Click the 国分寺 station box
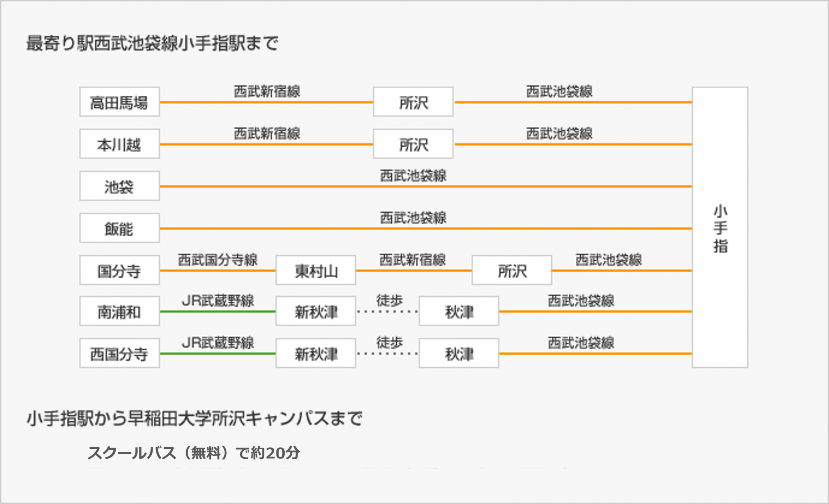This screenshot has width=829, height=504. [x=119, y=270]
